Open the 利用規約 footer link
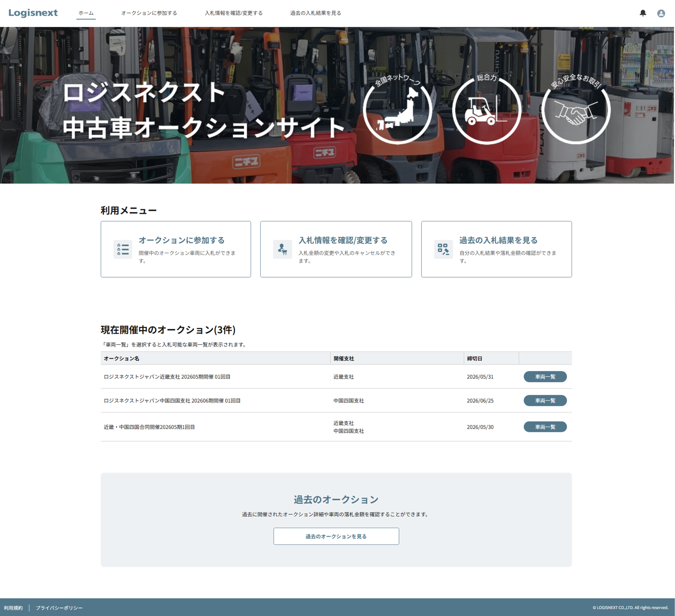Image resolution: width=675 pixels, height=616 pixels. (x=13, y=608)
